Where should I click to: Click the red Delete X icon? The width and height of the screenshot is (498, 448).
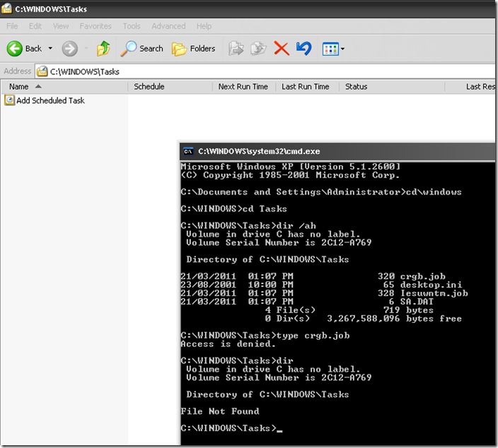click(282, 49)
